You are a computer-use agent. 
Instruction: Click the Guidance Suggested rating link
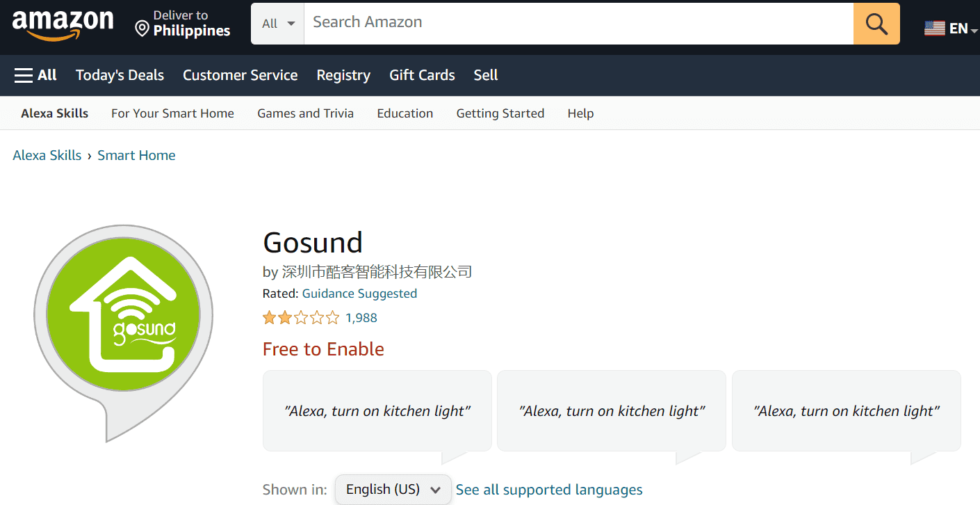[x=359, y=294]
